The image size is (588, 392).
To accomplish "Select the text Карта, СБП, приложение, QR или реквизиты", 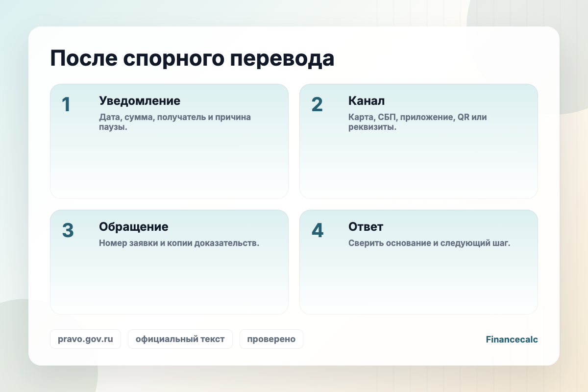I will (x=417, y=122).
